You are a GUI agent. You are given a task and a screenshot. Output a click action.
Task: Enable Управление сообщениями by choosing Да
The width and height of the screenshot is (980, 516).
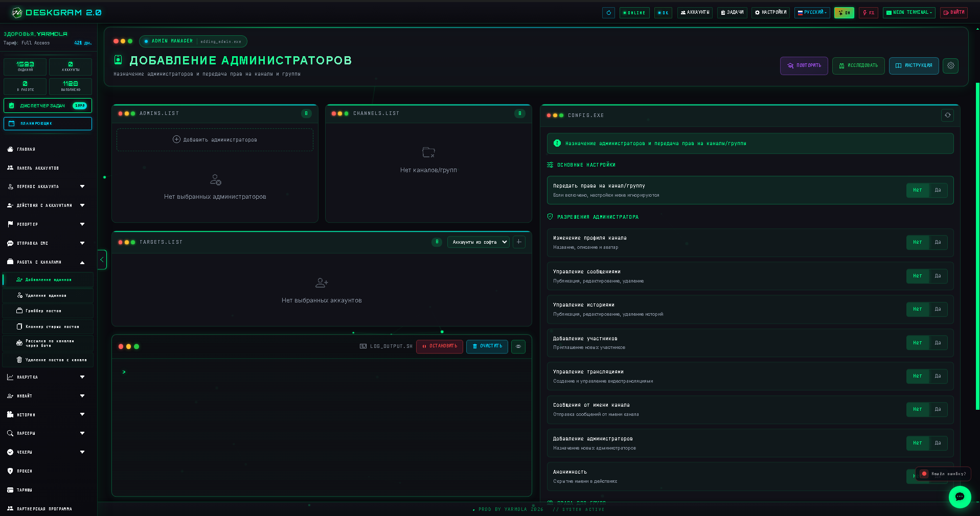click(x=938, y=276)
